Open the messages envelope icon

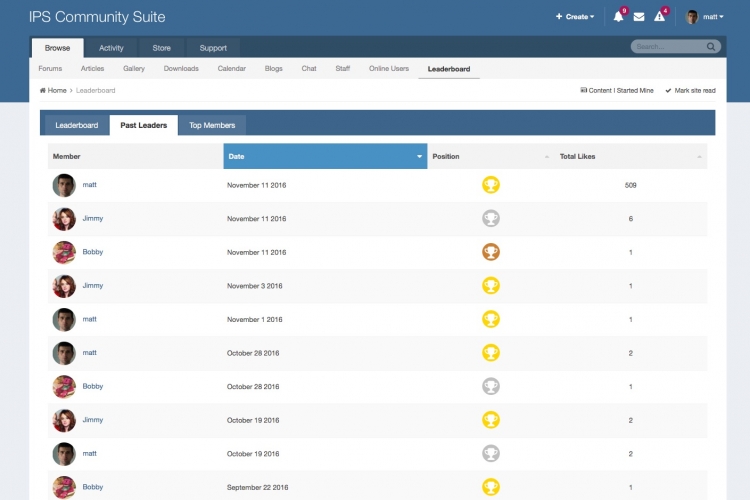pos(639,17)
